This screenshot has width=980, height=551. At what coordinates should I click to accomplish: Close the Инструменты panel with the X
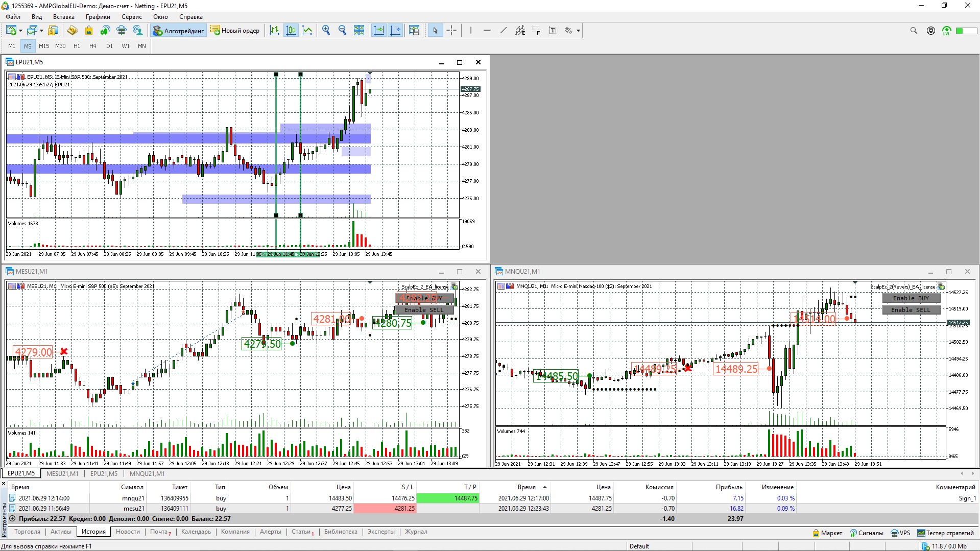click(x=4, y=484)
